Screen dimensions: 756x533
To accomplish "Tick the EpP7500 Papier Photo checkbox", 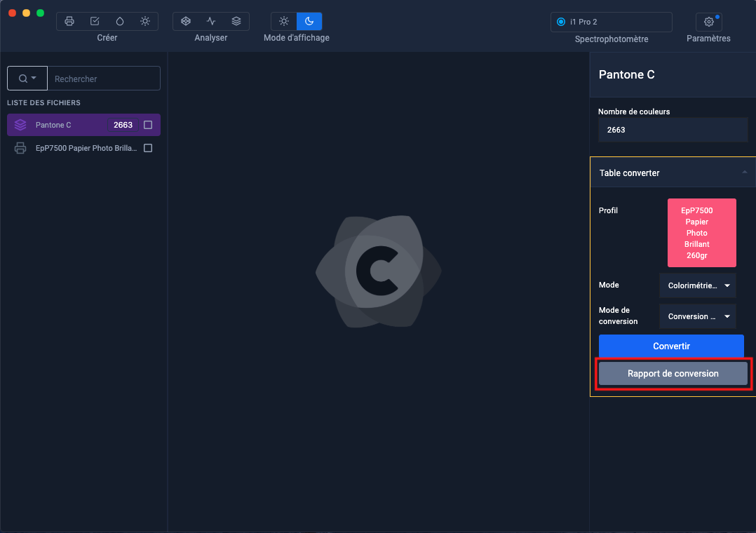I will pyautogui.click(x=148, y=148).
